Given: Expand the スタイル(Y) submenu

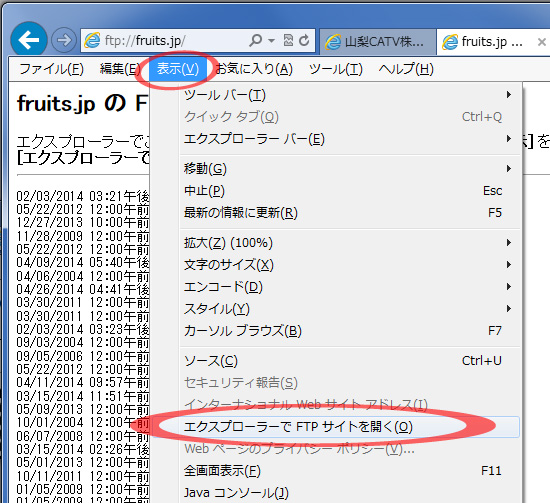Looking at the screenshot, I should point(349,309).
